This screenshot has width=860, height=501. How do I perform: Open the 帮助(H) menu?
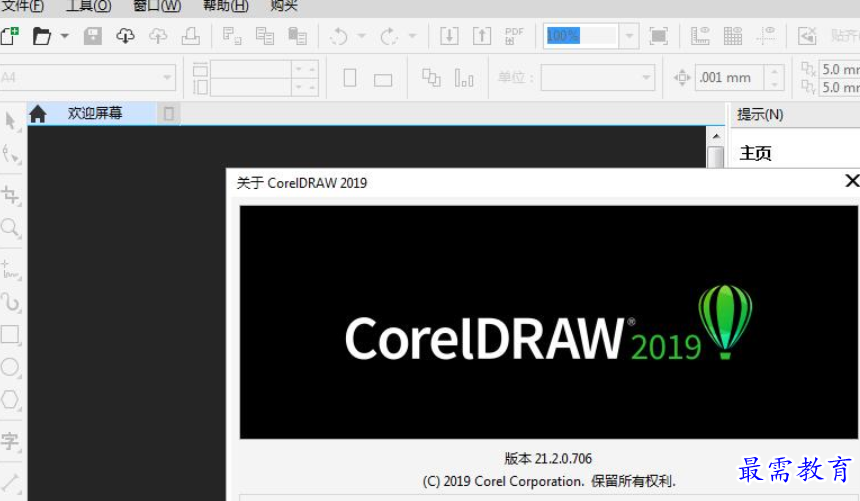(225, 6)
